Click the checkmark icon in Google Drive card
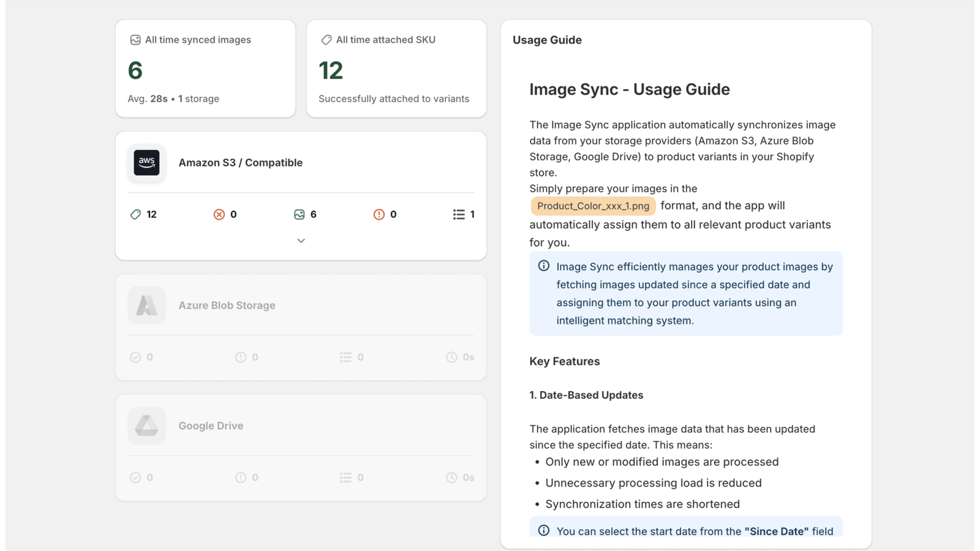 click(x=135, y=478)
